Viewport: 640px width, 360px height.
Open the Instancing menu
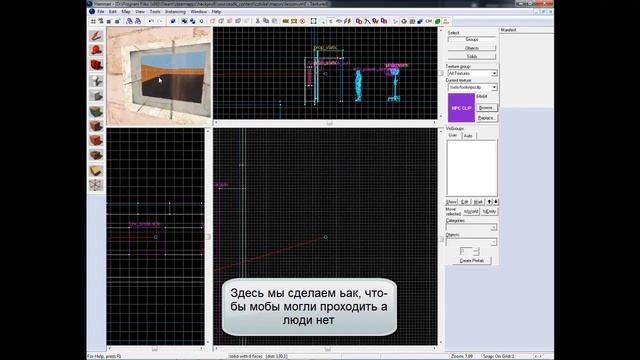(x=176, y=12)
